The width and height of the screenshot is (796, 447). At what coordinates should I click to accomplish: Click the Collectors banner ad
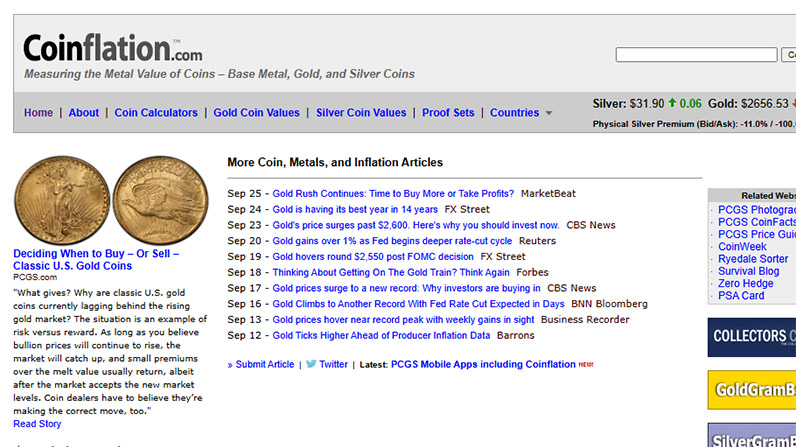(752, 337)
